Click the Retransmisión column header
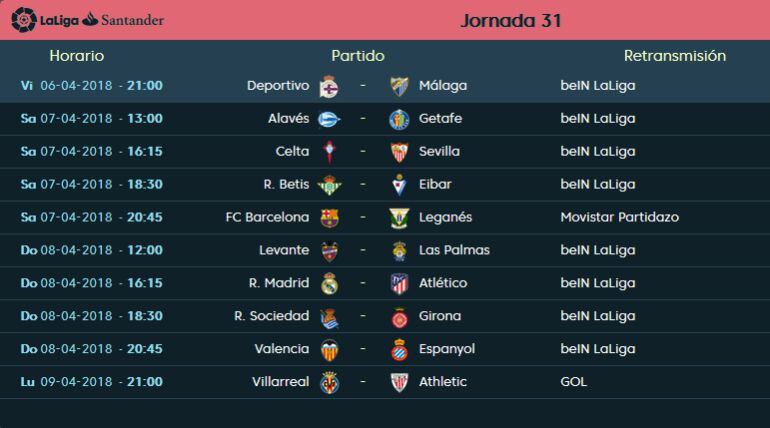This screenshot has height=428, width=770. coord(674,56)
